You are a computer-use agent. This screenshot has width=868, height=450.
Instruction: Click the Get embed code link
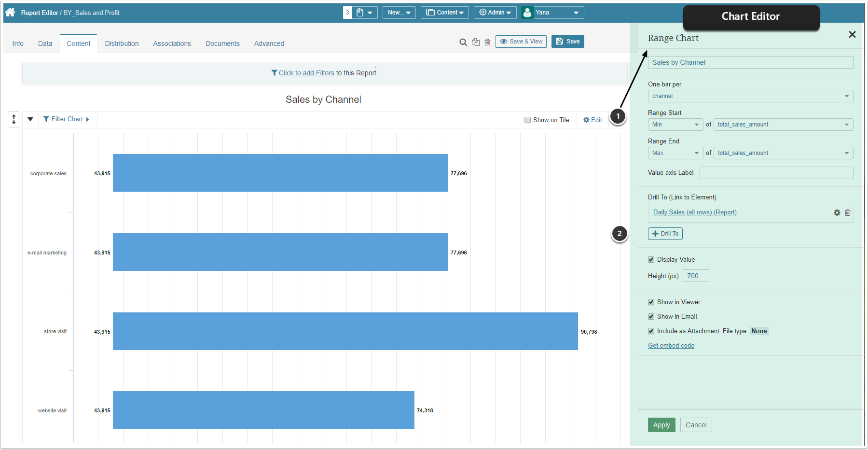tap(671, 346)
